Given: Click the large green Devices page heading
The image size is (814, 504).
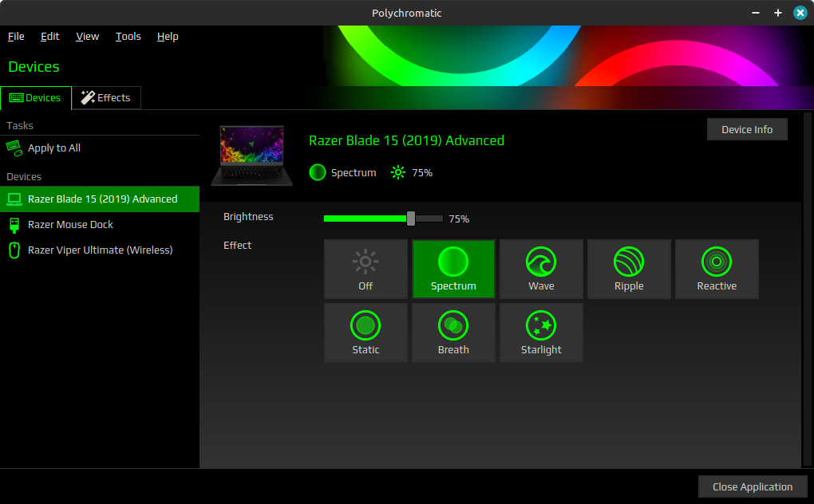Looking at the screenshot, I should 34,67.
